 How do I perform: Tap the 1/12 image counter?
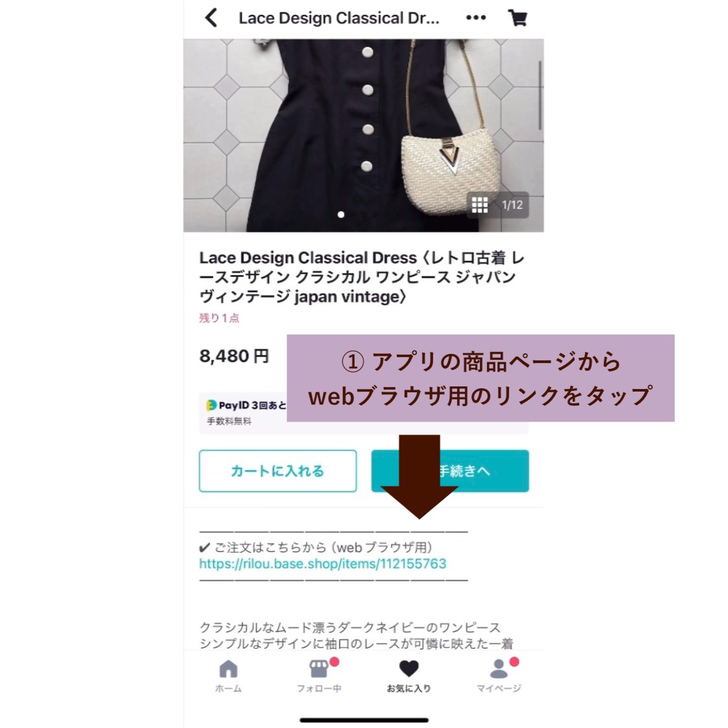[512, 205]
